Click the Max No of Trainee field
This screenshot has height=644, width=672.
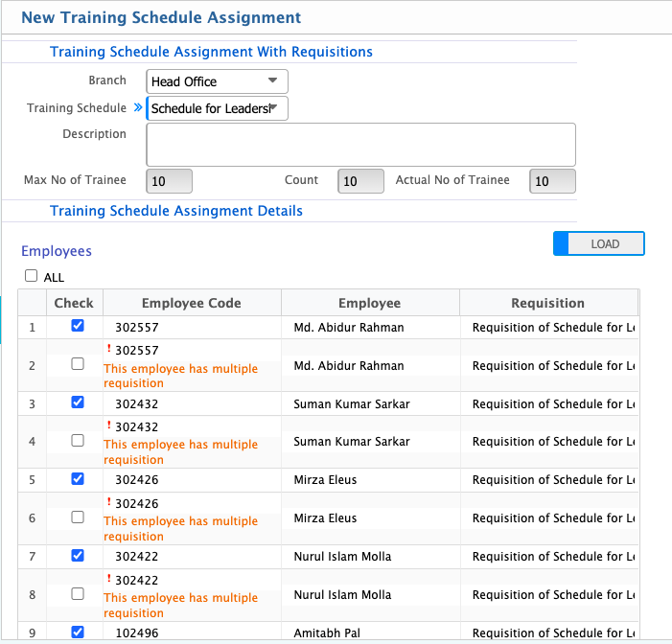[170, 181]
